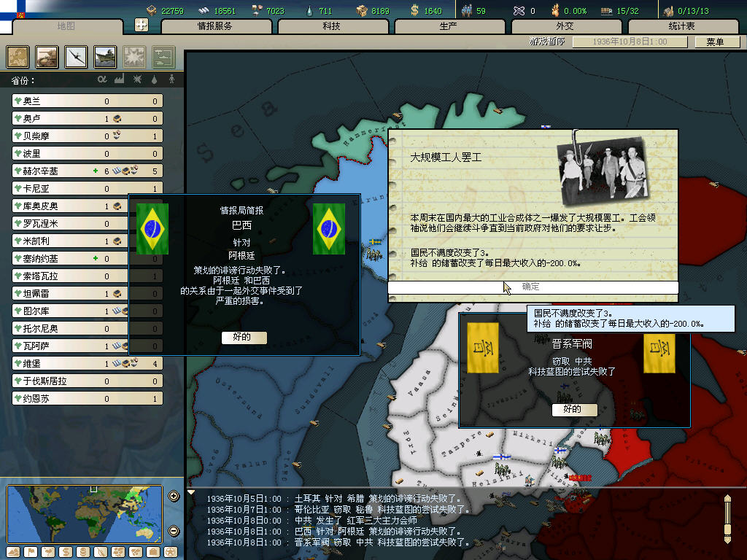Select the suitcase map mode icon
Viewport: 747px width, 560px height.
click(x=153, y=552)
